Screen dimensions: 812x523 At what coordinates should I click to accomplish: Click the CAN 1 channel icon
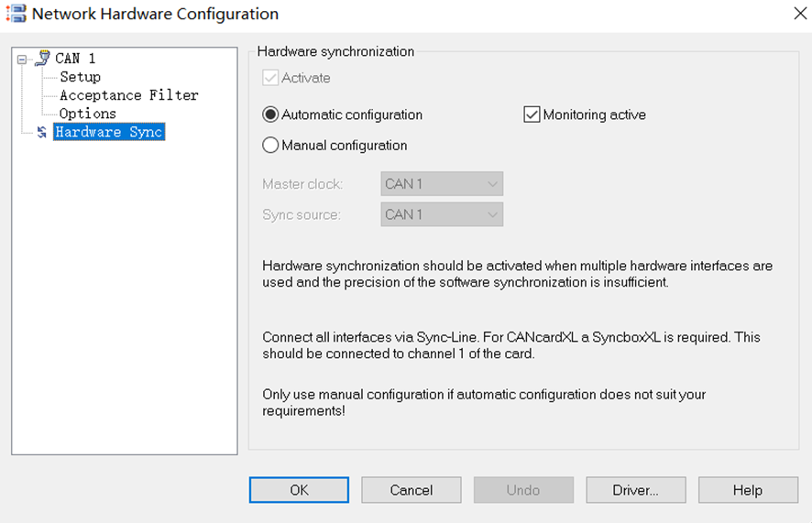pos(42,59)
